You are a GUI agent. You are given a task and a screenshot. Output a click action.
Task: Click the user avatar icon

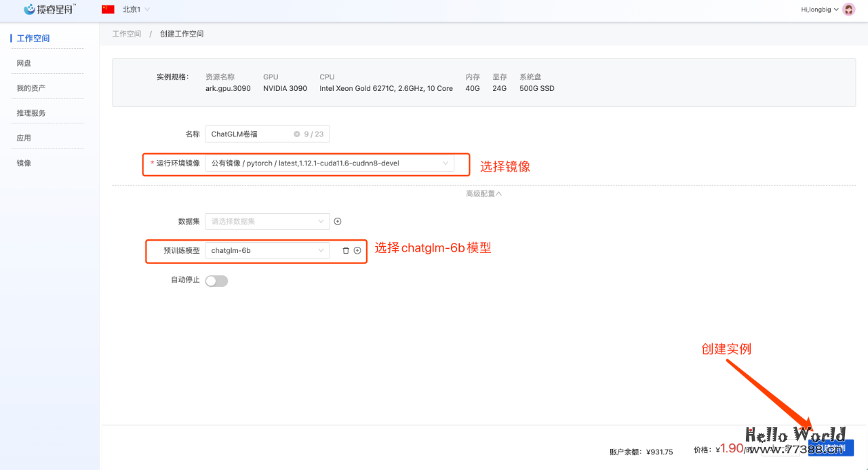[x=848, y=9]
